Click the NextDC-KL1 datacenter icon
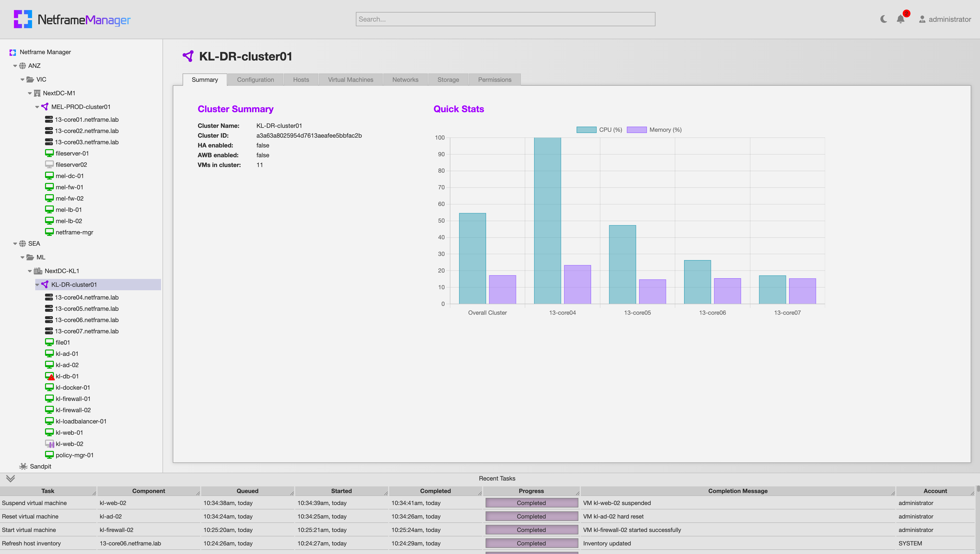 click(x=38, y=271)
